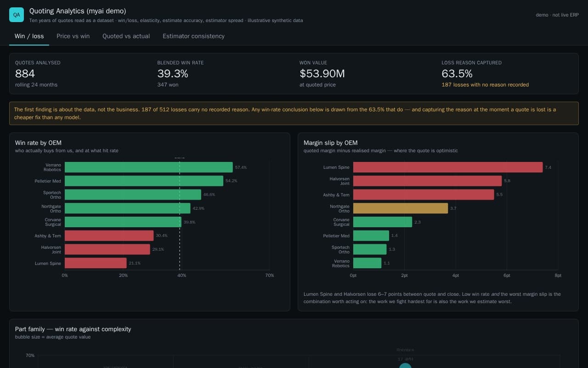Screen dimensions: 588x368
Task: Click the Sportech Ortho 1.3 margin slip bar
Action: click(x=370, y=249)
